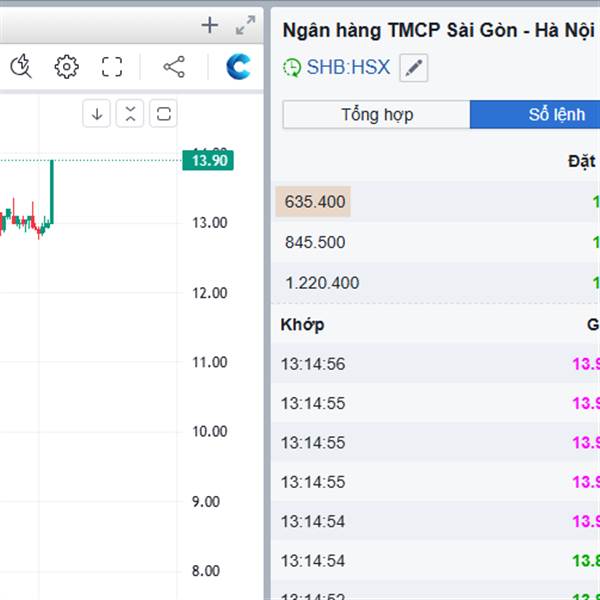Click the 13.00 price axis label
Viewport: 600px width, 600px height.
(x=210, y=223)
